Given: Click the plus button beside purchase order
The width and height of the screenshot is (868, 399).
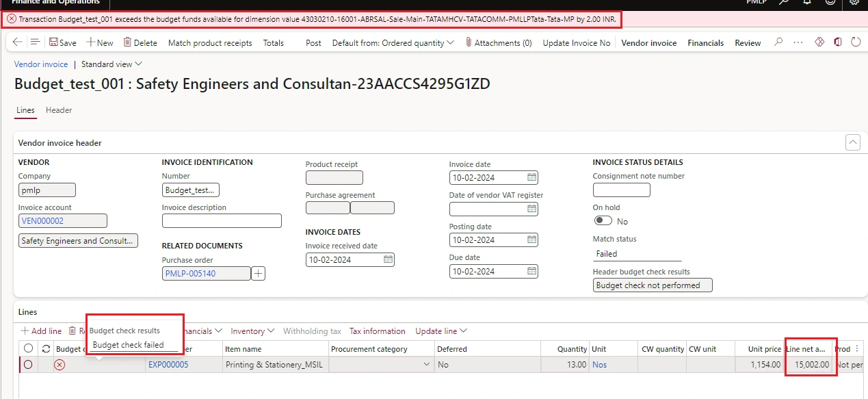Looking at the screenshot, I should tap(259, 274).
